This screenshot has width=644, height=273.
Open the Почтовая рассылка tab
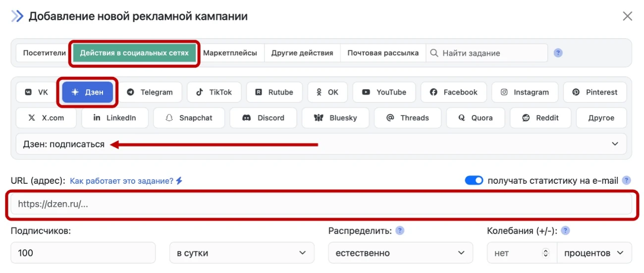382,53
